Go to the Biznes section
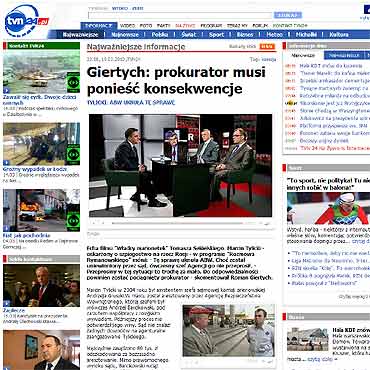The height and width of the screenshot is (370, 370). pos(245,35)
